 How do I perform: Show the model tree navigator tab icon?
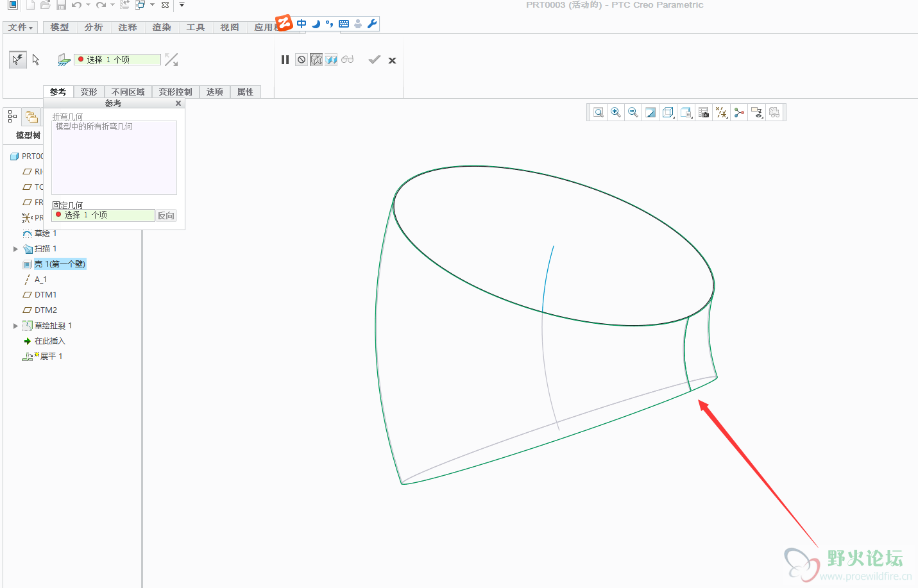(x=12, y=116)
